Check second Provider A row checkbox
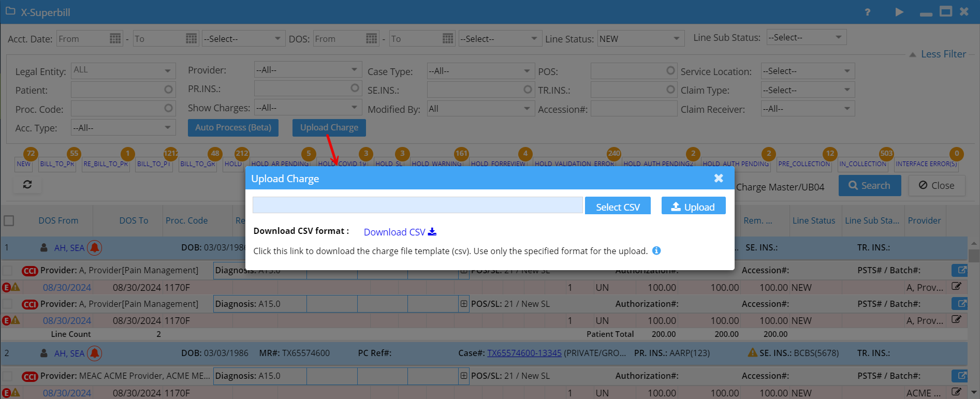This screenshot has height=399, width=980. coord(7,304)
